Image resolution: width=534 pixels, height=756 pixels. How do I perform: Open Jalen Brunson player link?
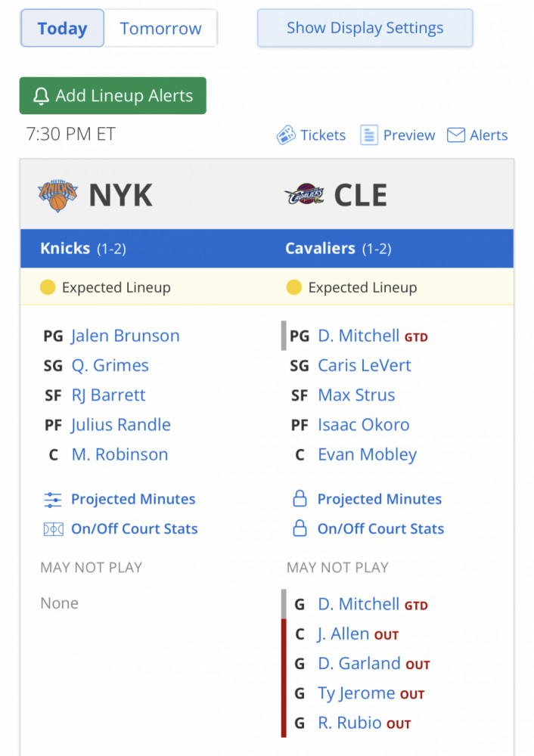pyautogui.click(x=126, y=336)
